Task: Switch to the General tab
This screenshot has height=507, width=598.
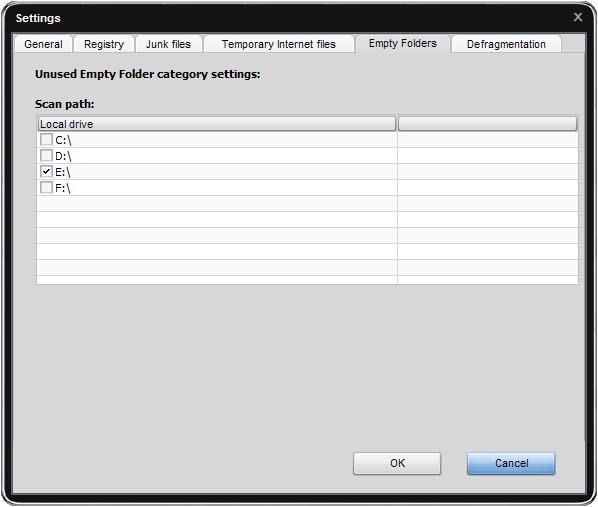Action: [43, 44]
